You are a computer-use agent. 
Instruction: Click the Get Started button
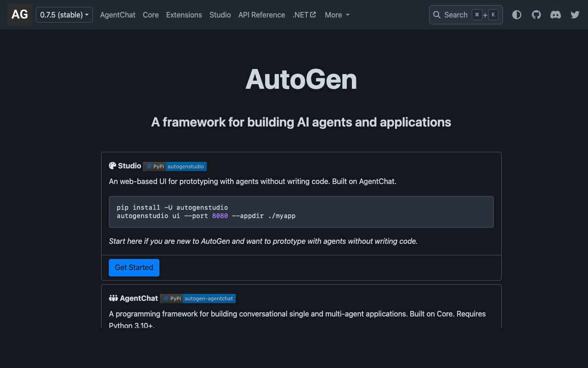click(134, 267)
